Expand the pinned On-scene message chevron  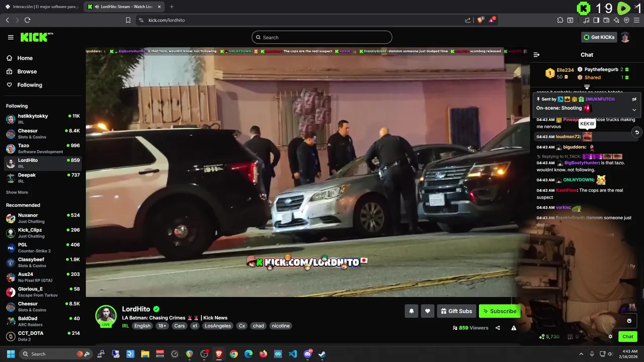634,109
